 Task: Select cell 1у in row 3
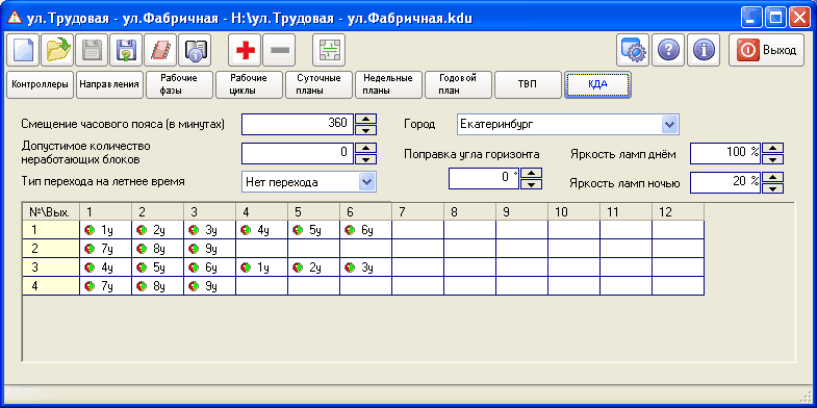tap(262, 267)
